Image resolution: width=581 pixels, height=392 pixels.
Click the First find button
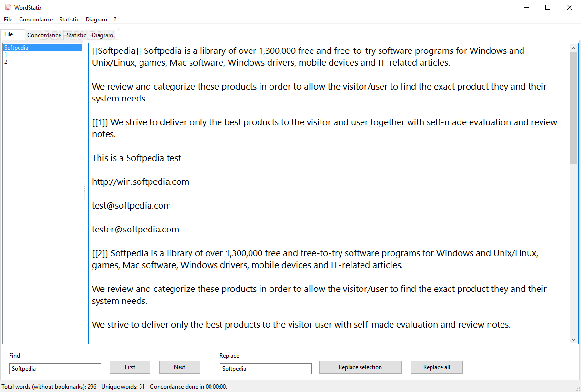point(130,367)
